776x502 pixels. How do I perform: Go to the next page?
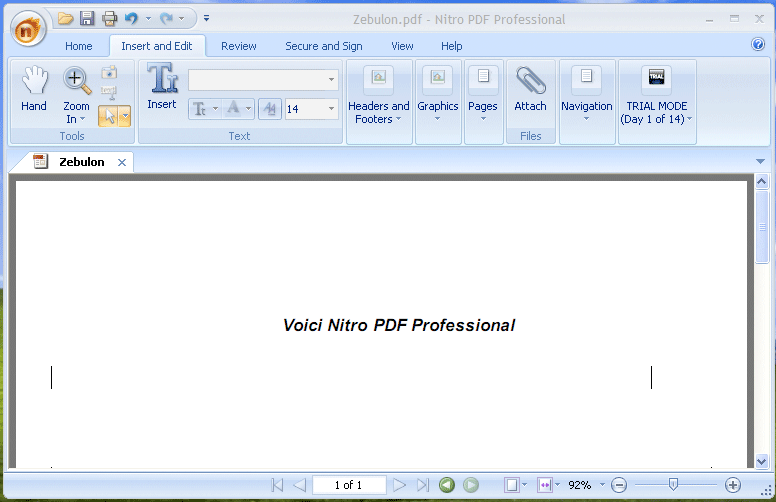tap(399, 485)
